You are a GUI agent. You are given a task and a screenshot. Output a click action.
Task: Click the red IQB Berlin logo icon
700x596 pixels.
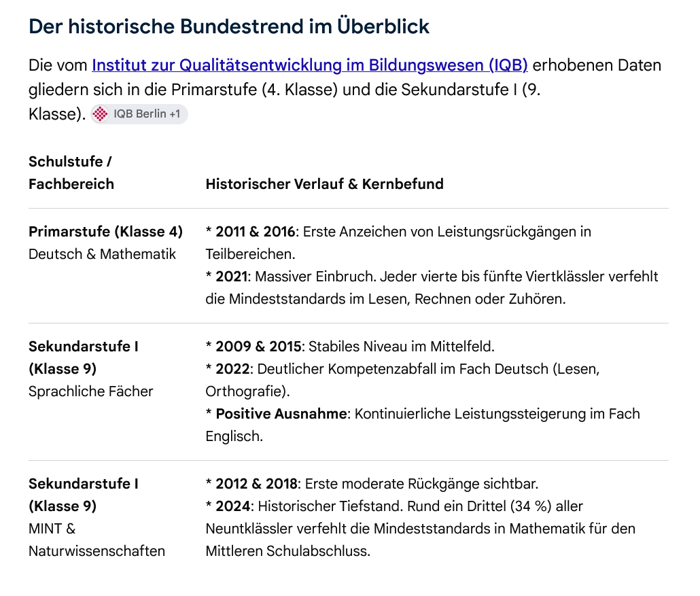point(100,114)
